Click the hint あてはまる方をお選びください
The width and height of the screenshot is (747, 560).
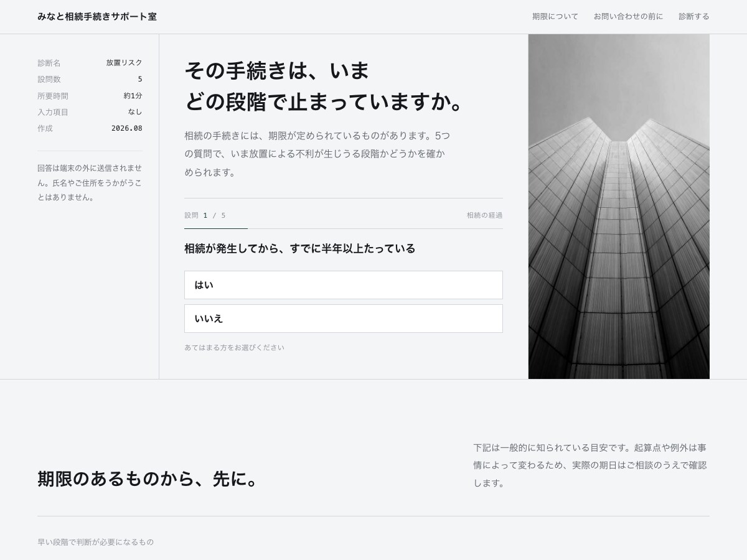pyautogui.click(x=234, y=348)
